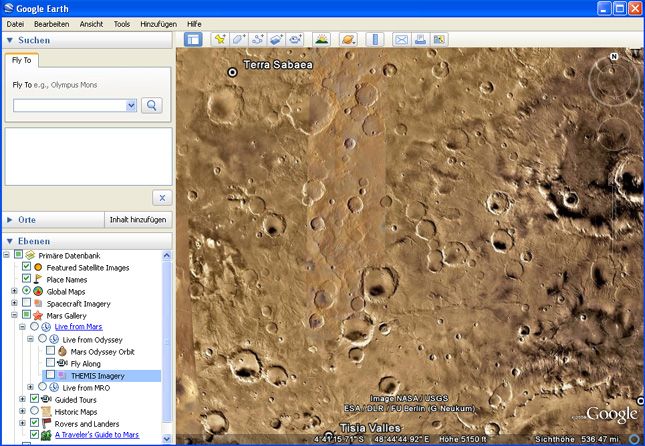Image resolution: width=645 pixels, height=446 pixels.
Task: Open the Live from Mars link
Action: click(78, 327)
